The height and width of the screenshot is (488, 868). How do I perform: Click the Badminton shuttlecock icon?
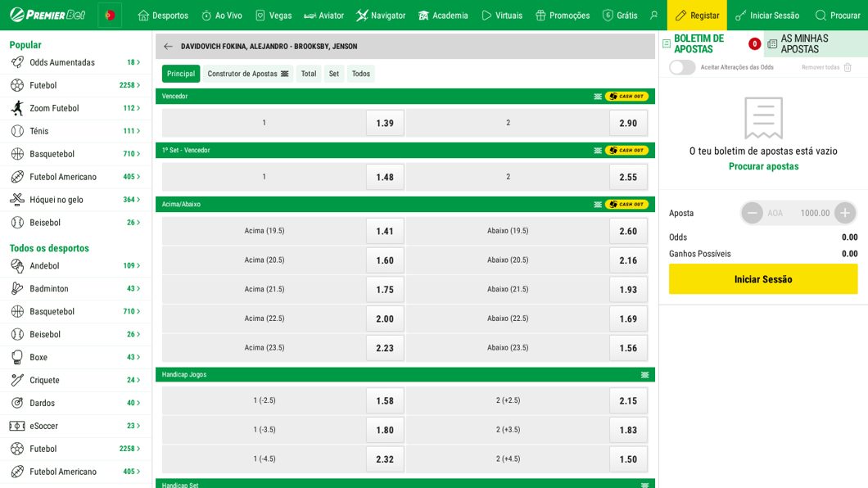tap(17, 289)
